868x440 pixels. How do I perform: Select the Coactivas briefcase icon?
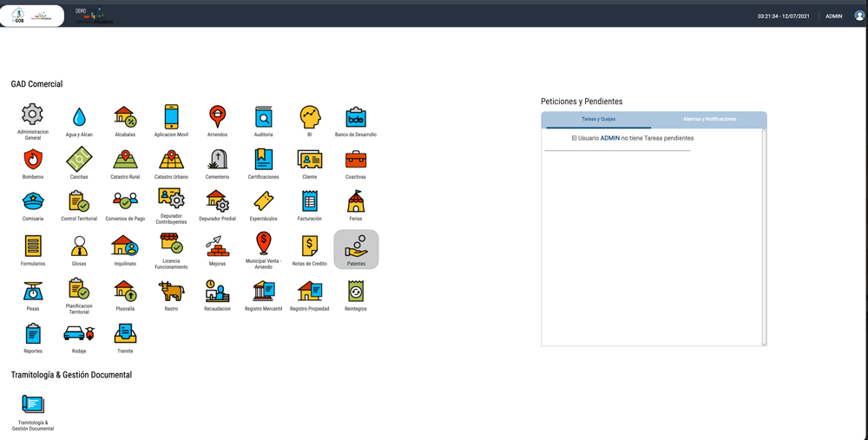[356, 160]
